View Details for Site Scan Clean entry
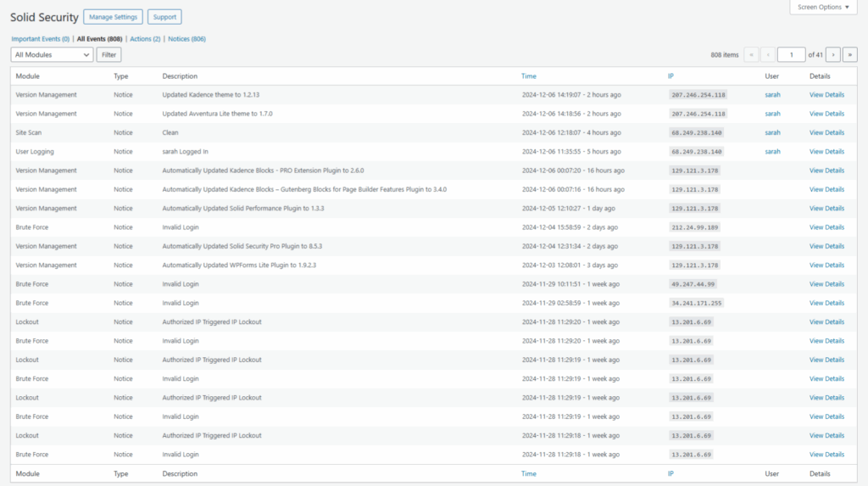The height and width of the screenshot is (486, 868). click(826, 133)
